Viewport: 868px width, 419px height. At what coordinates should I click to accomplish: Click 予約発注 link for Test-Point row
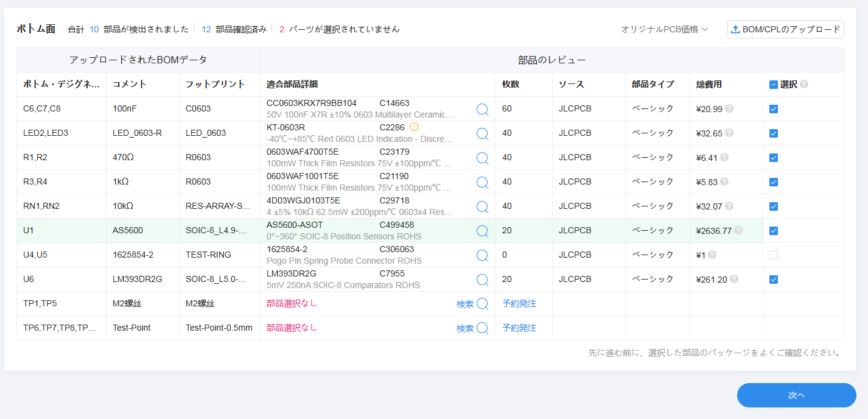(519, 328)
